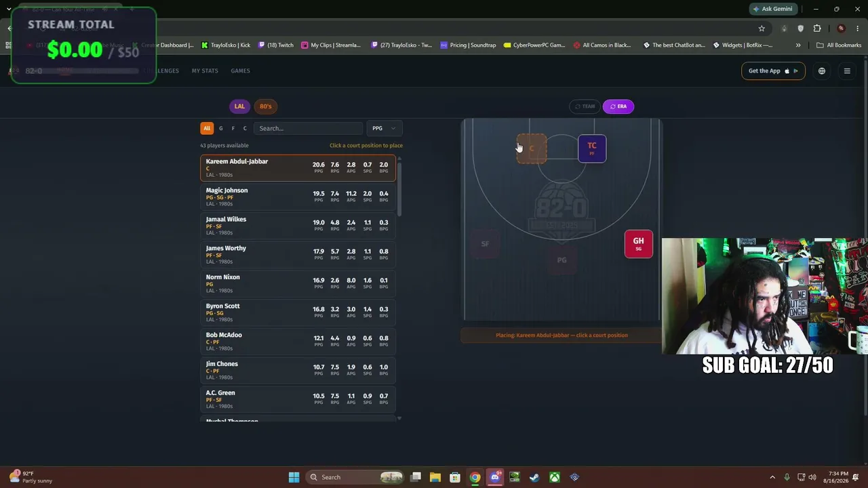Screen dimensions: 868x488
Task: Place the player on the C court slot
Action: [532, 148]
